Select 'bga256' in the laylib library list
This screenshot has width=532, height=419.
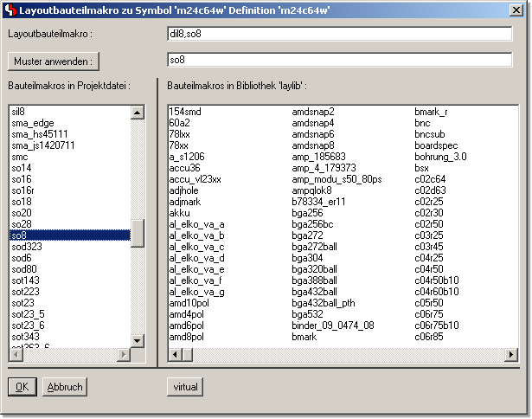tap(307, 212)
